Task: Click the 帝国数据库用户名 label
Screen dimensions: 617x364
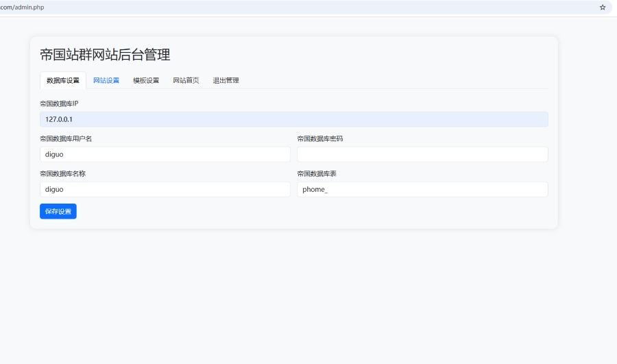Action: coord(66,138)
